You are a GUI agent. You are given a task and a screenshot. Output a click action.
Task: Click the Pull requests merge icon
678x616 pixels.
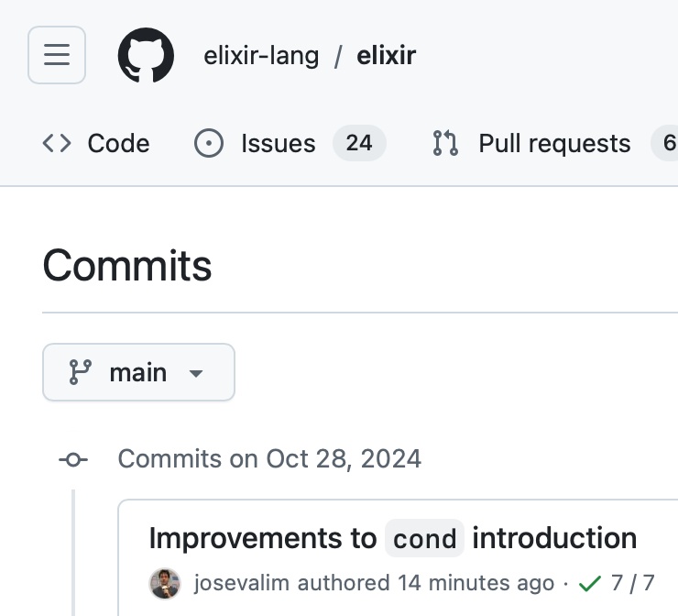tap(446, 143)
